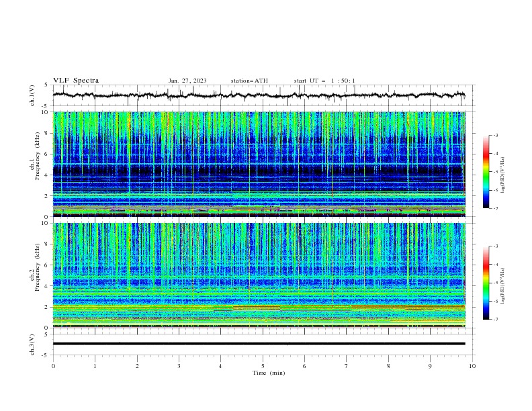Click the "7" tick on the time axis
This screenshot has width=532, height=411.
[x=347, y=366]
